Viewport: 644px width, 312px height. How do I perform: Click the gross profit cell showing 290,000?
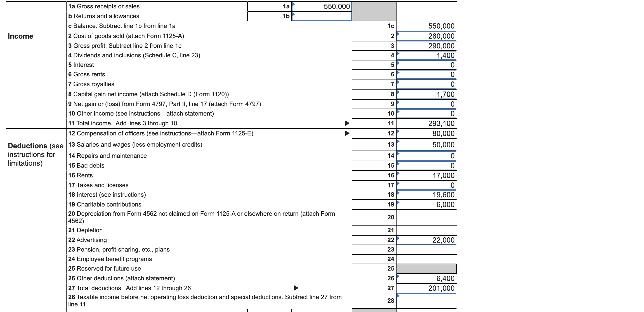coord(426,46)
